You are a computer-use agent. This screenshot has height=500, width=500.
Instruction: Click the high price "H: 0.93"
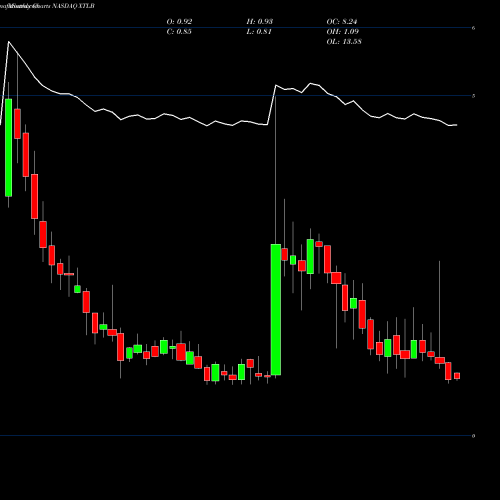coord(260,22)
